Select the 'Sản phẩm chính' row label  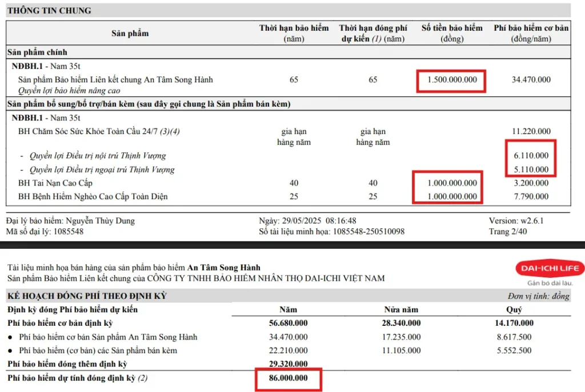coord(37,52)
